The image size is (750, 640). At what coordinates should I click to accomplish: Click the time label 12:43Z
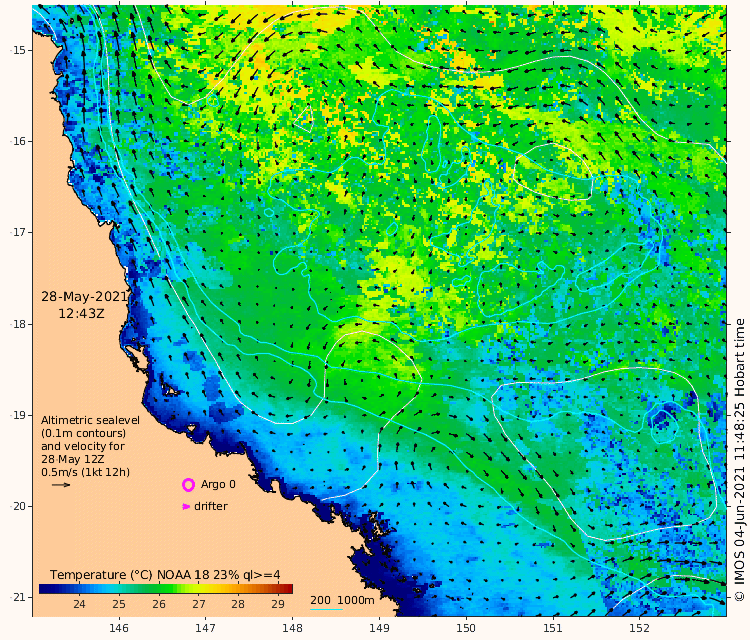[81, 314]
